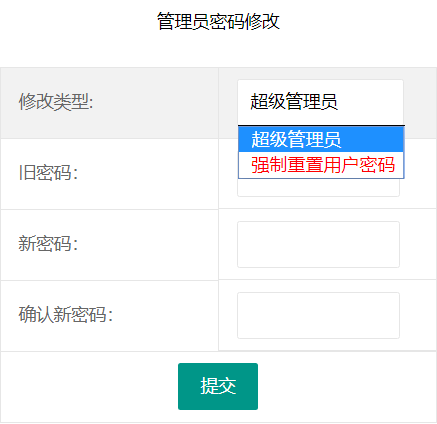Image resolution: width=437 pixels, height=424 pixels.
Task: Focus the 确认新密码 input field
Action: (318, 315)
